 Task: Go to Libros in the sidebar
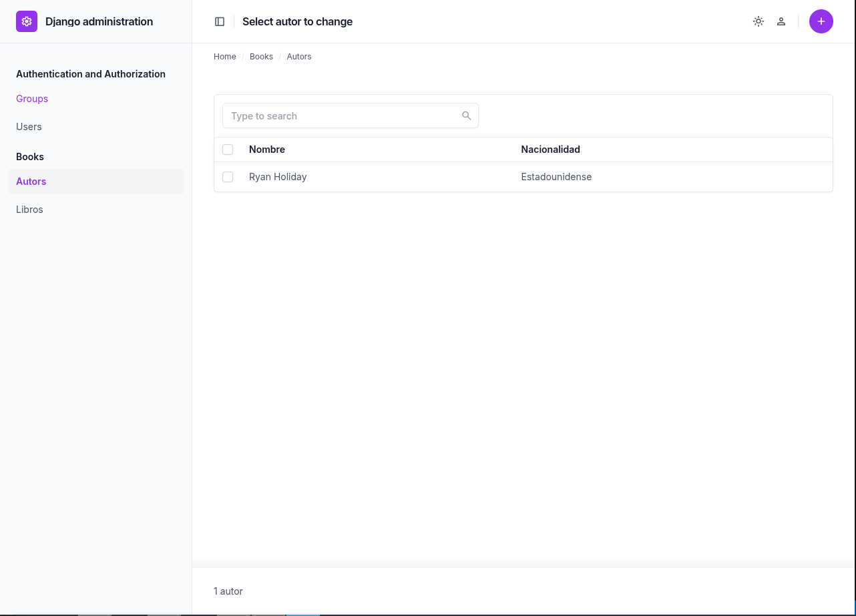click(29, 210)
